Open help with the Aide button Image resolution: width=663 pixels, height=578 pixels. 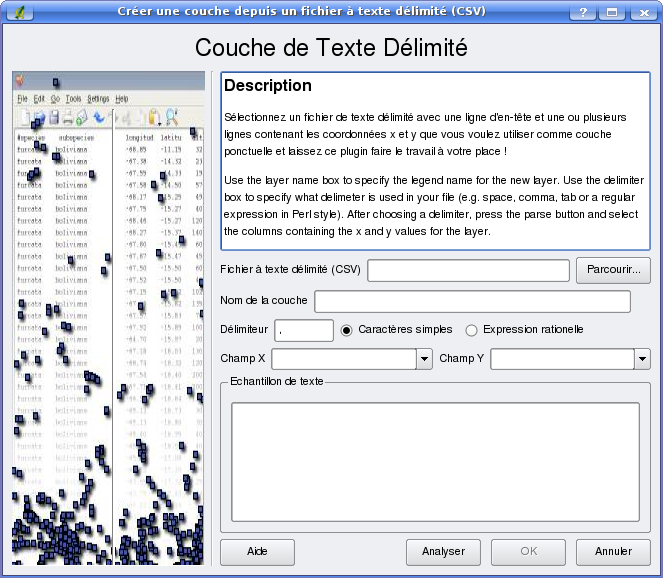pyautogui.click(x=257, y=551)
